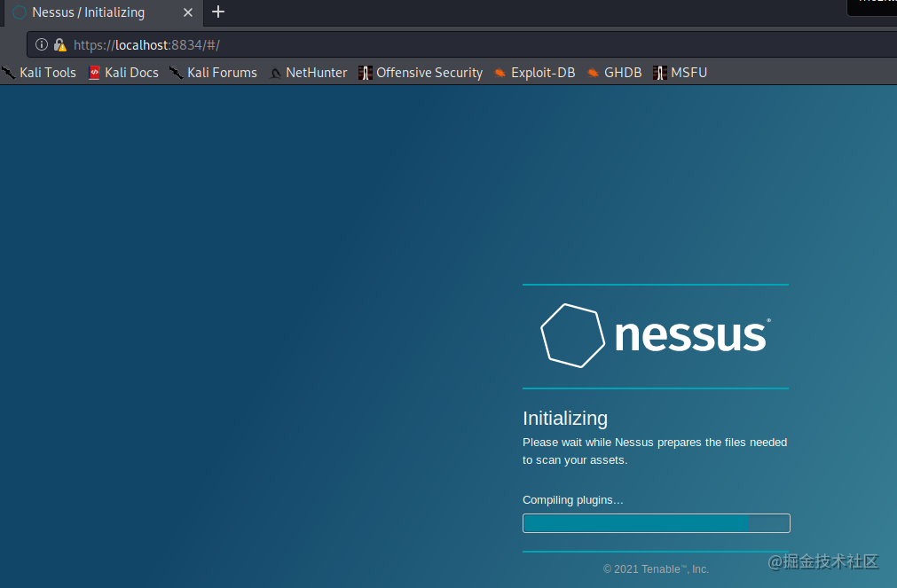The width and height of the screenshot is (897, 588).
Task: Open the Exploit-DB bookmark
Action: pos(534,73)
